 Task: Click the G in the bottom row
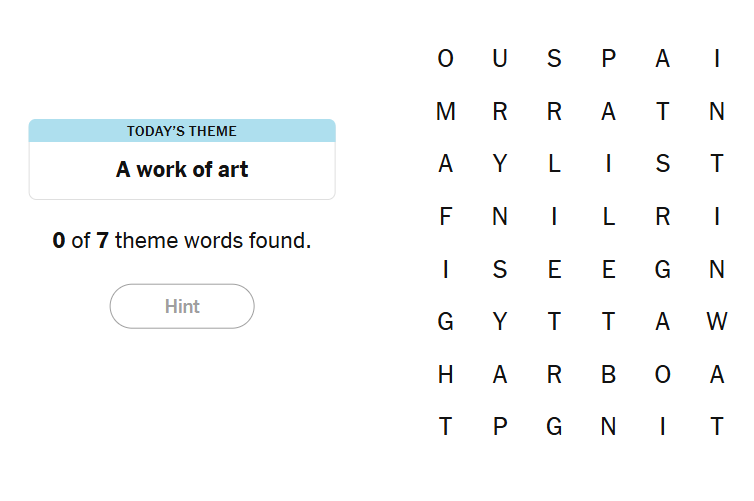554,428
